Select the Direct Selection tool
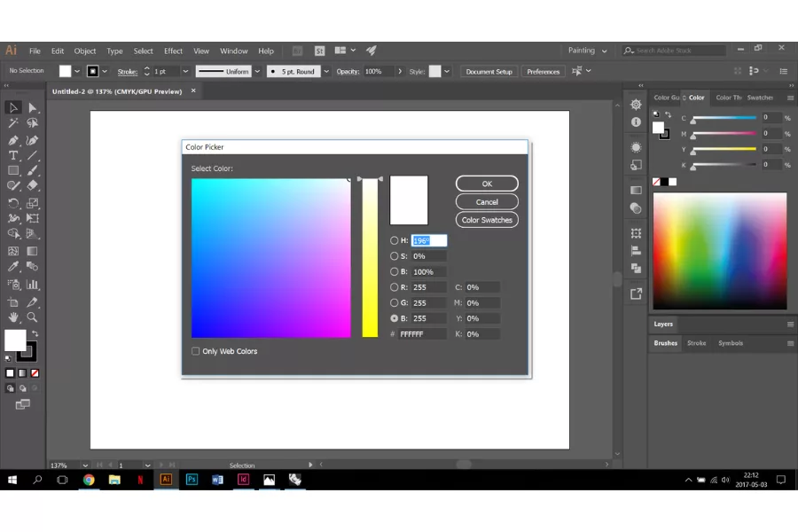 point(33,107)
